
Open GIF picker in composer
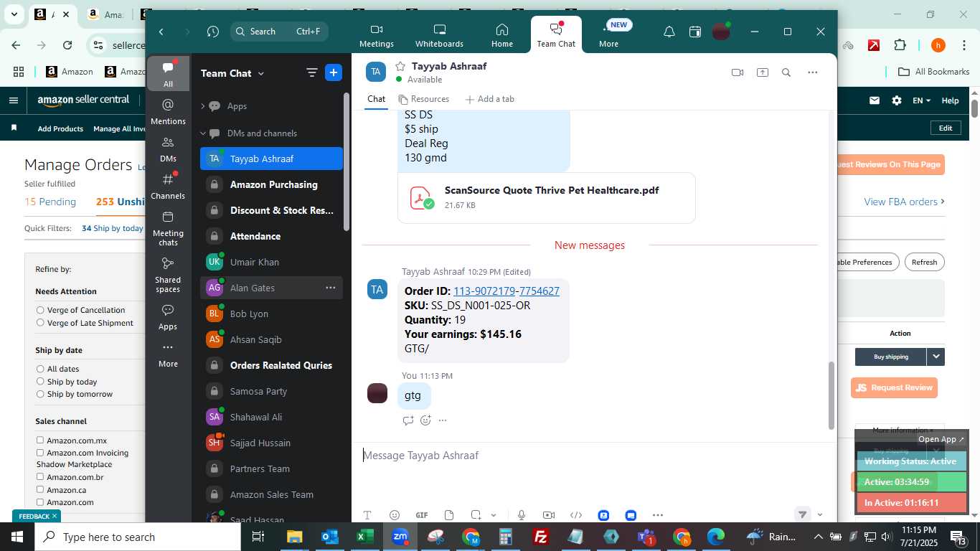[x=422, y=515]
